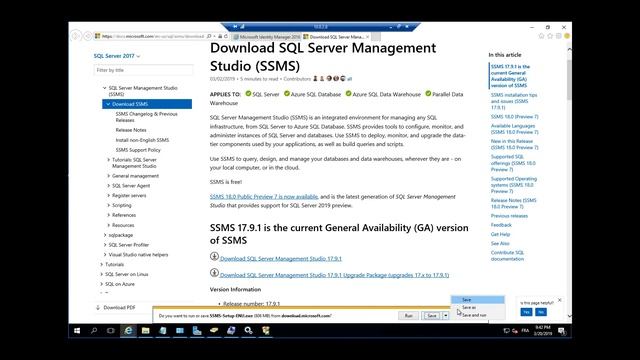640x360 pixels.
Task: Expand SQL Server on Linux node
Action: (x=102, y=274)
